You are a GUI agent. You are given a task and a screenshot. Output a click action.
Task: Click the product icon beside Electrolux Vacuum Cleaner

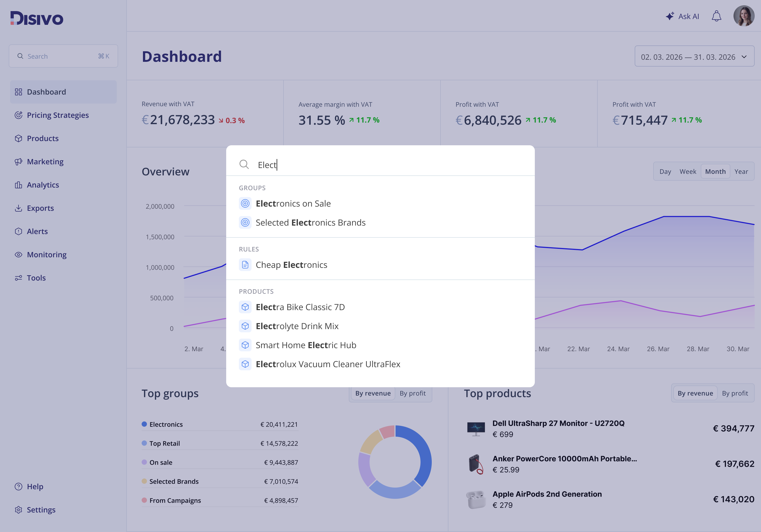(245, 364)
